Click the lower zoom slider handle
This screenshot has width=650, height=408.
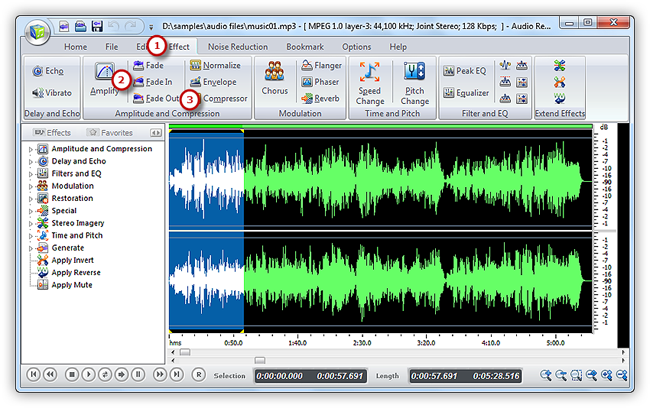click(260, 360)
